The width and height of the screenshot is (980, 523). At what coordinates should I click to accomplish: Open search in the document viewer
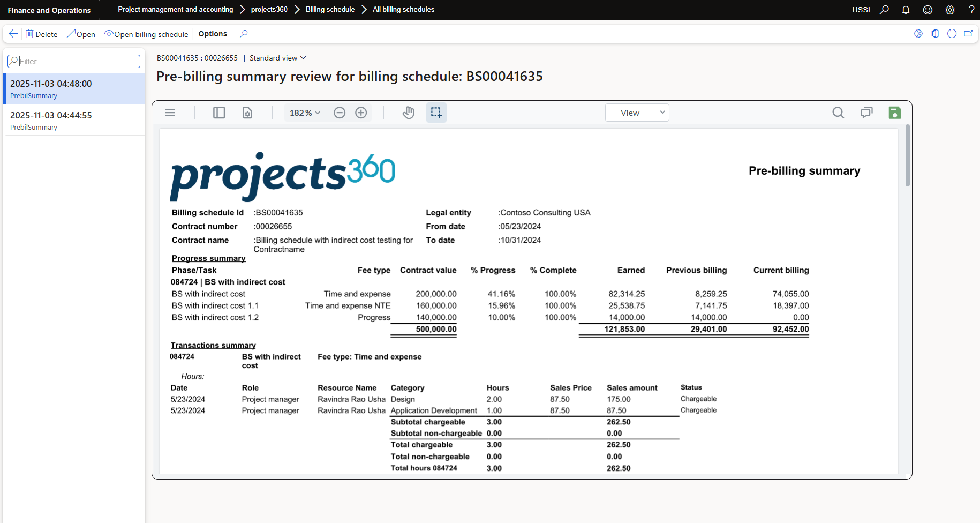point(838,113)
